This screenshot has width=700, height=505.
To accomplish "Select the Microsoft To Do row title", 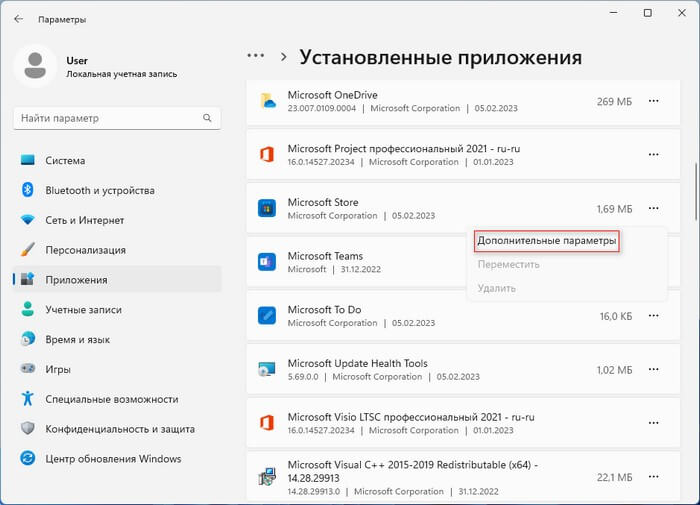I will click(x=324, y=309).
